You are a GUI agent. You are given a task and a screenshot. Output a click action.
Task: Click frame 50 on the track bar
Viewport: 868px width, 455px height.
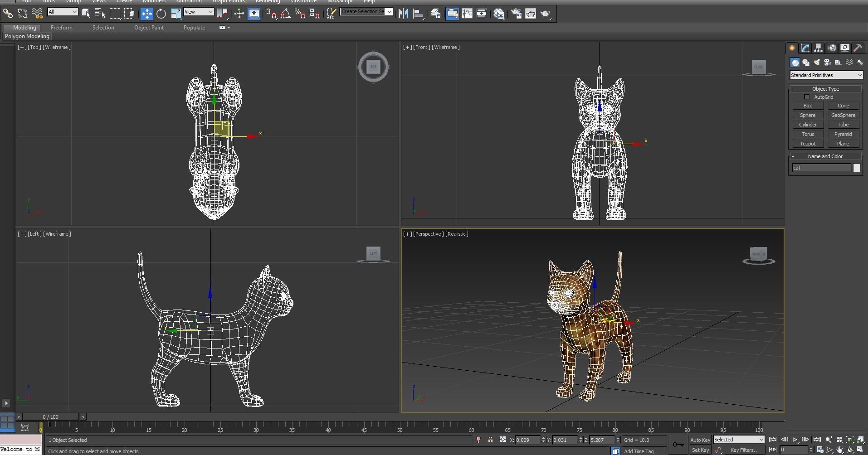pyautogui.click(x=400, y=426)
